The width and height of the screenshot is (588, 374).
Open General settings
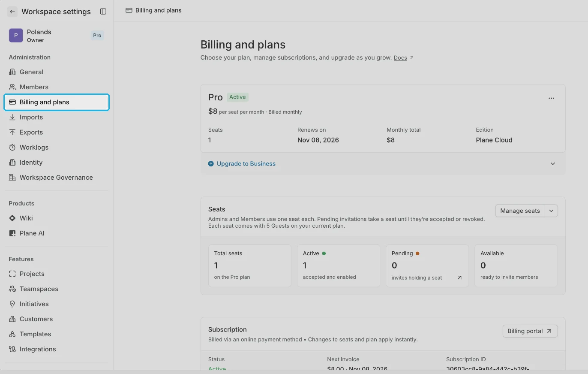(x=57, y=72)
